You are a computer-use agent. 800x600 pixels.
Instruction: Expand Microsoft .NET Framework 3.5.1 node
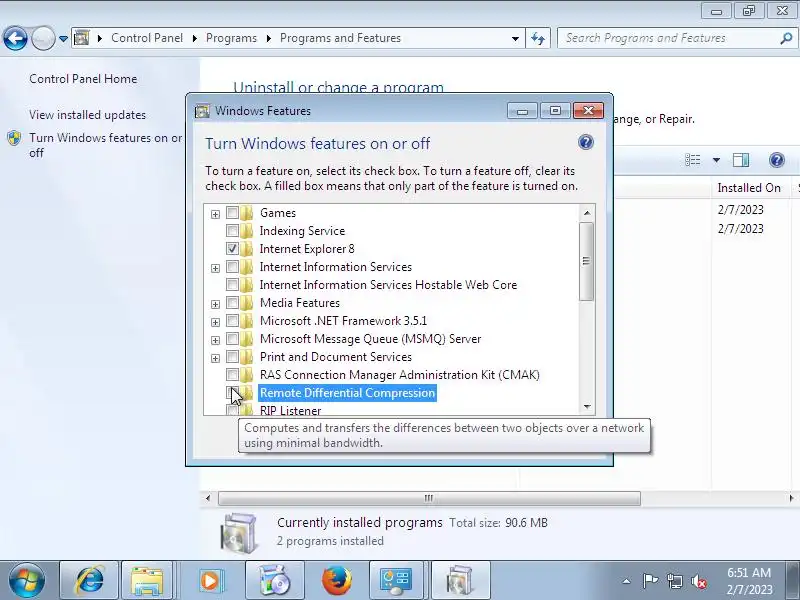[x=215, y=322]
